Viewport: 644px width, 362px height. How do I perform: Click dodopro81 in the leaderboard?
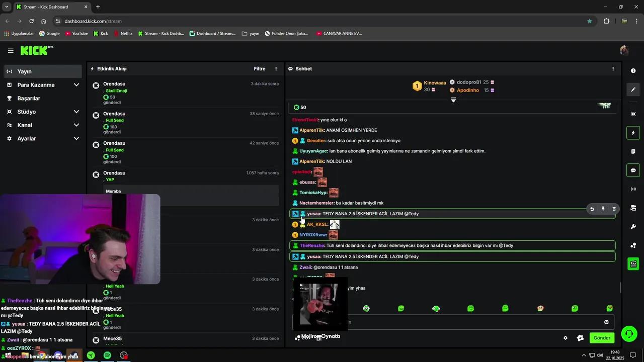pos(469,82)
